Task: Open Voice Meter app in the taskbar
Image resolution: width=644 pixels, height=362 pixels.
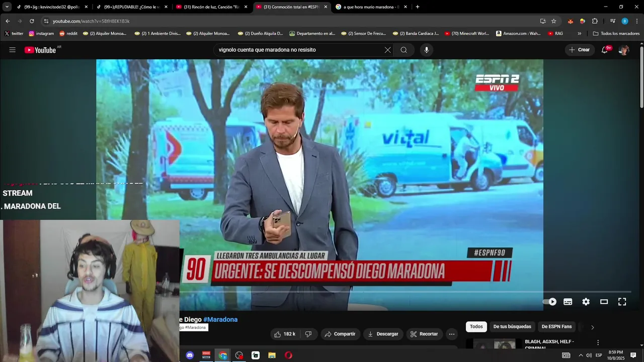Action: pyautogui.click(x=206, y=355)
